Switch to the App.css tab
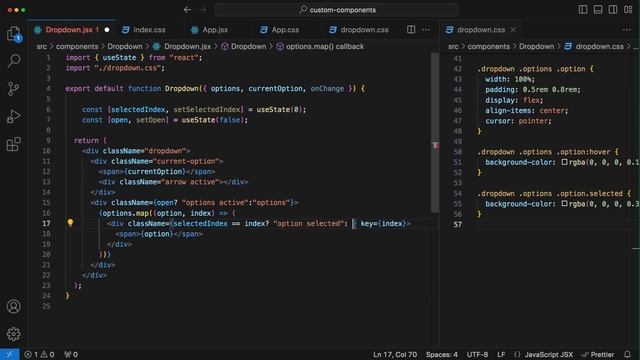 pos(285,29)
